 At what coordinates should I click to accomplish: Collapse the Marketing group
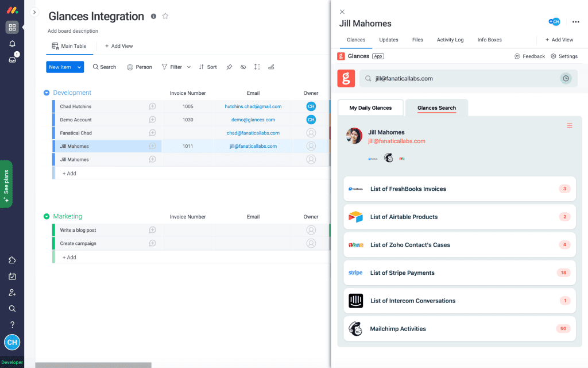pos(47,216)
